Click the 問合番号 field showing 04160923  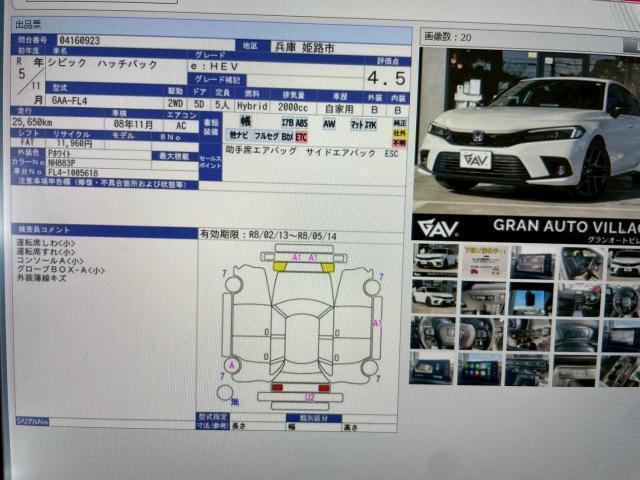80,41
